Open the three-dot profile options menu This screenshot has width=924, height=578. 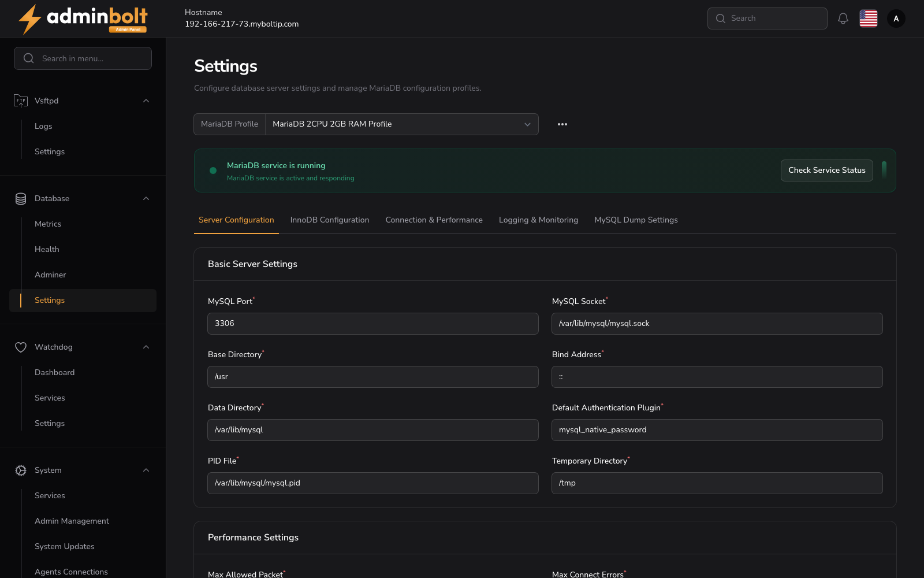[x=562, y=124]
